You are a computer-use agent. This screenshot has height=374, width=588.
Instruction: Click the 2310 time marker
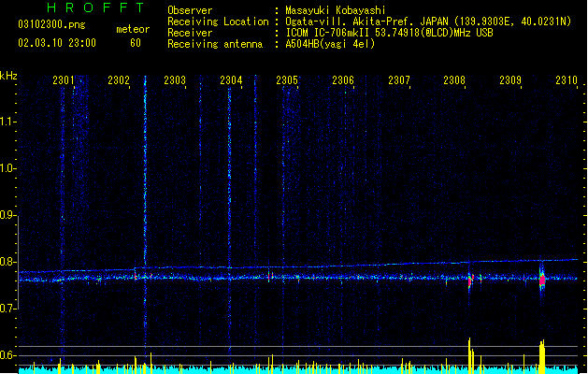[566, 80]
